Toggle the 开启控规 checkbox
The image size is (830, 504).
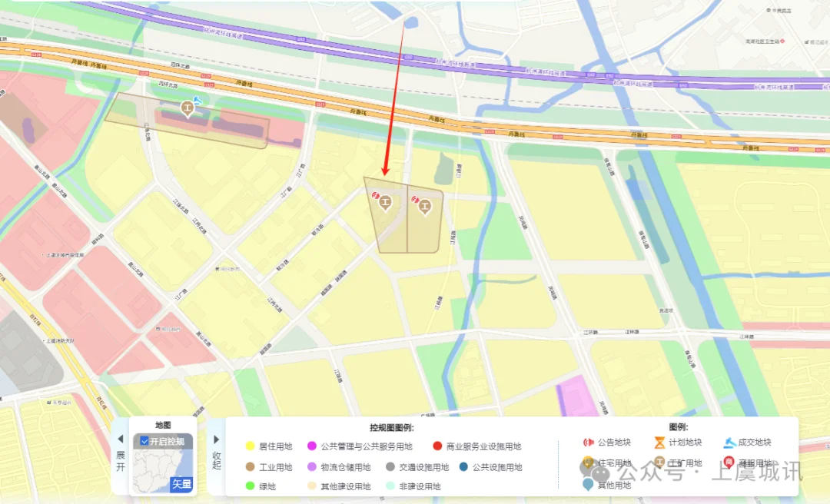coord(144,441)
